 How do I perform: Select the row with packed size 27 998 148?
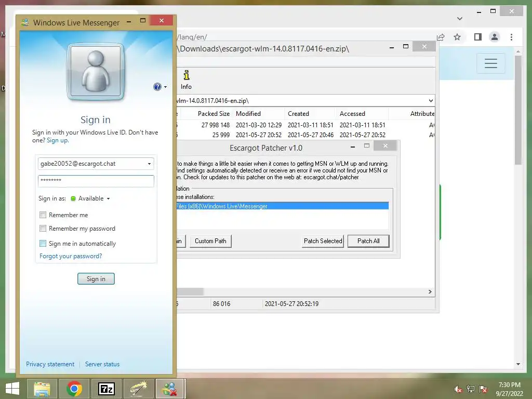[305, 125]
